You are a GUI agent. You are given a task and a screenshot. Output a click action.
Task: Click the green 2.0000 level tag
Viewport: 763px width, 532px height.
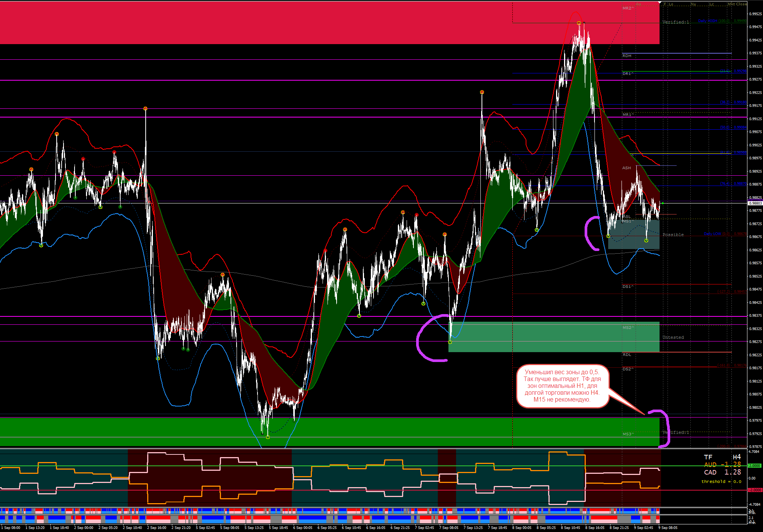click(755, 466)
